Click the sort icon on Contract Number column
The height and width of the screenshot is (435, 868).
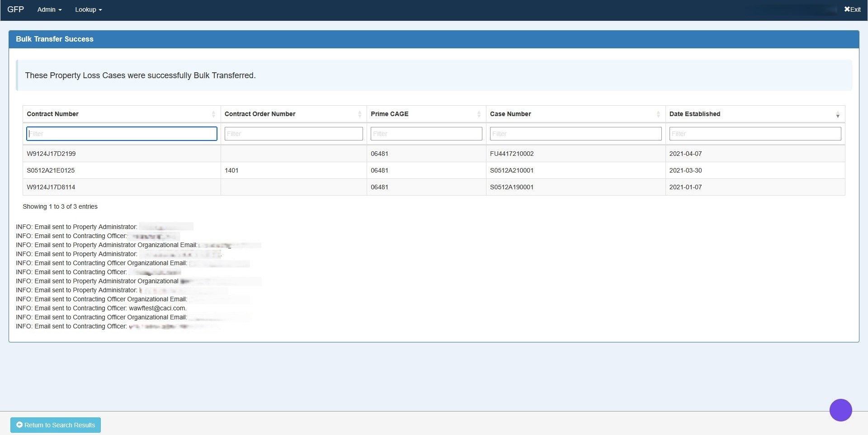pyautogui.click(x=214, y=114)
